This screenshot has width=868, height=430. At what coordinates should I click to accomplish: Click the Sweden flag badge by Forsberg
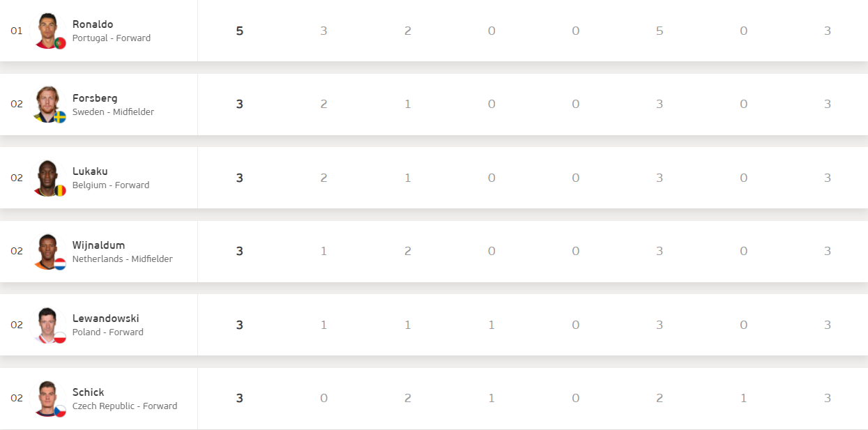click(x=60, y=116)
